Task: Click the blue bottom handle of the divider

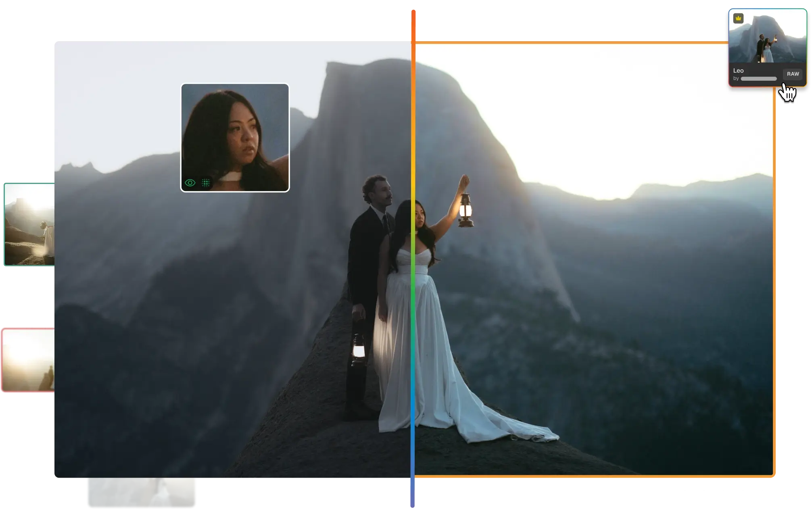Action: point(413,493)
